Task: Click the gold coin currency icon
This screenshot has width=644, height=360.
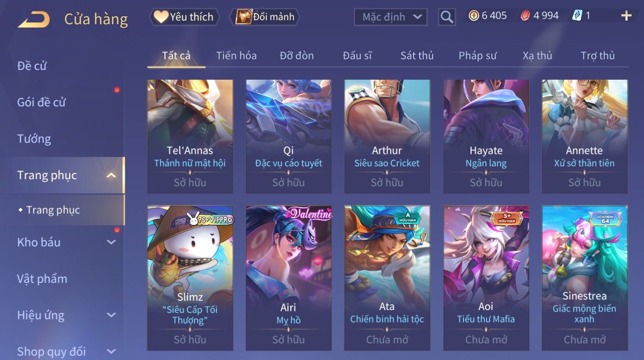Action: (474, 16)
